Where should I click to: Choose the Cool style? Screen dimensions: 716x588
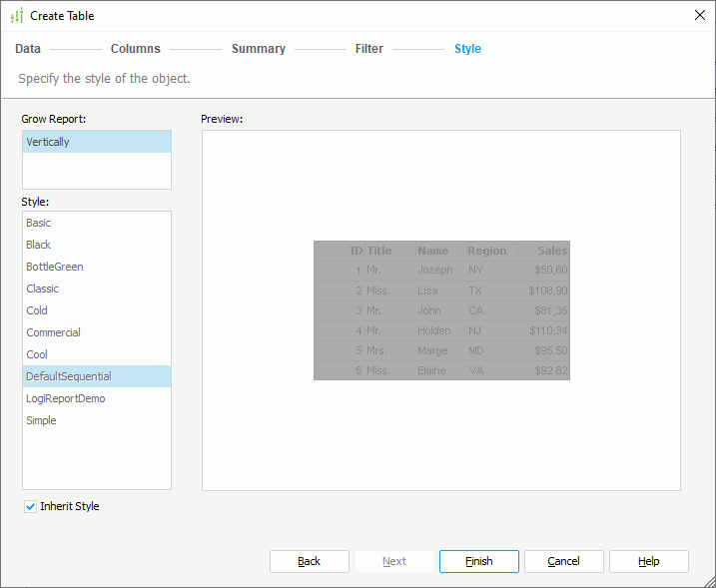(x=97, y=354)
